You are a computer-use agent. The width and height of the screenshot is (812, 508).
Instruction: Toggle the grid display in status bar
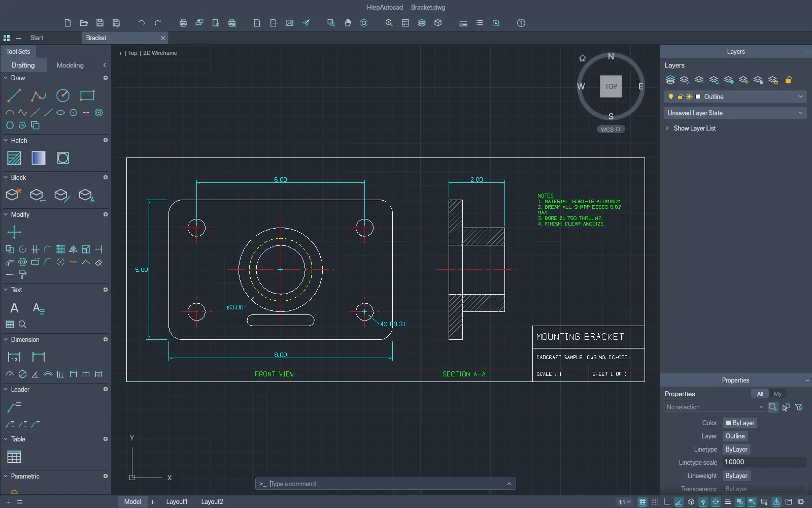point(642,502)
